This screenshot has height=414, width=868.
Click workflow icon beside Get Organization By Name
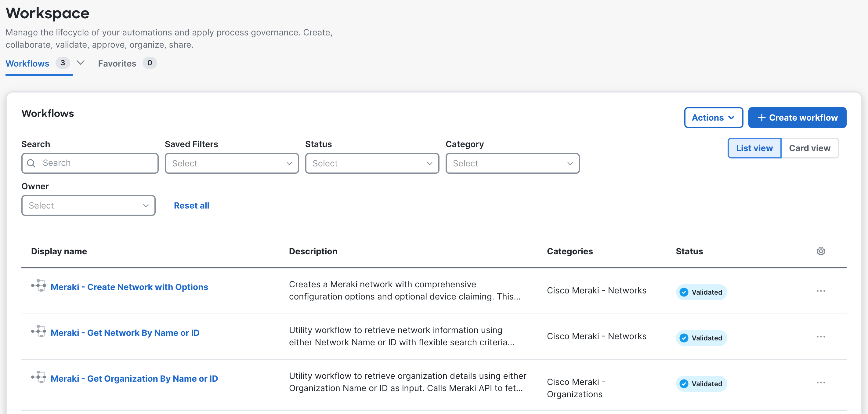pyautogui.click(x=39, y=377)
